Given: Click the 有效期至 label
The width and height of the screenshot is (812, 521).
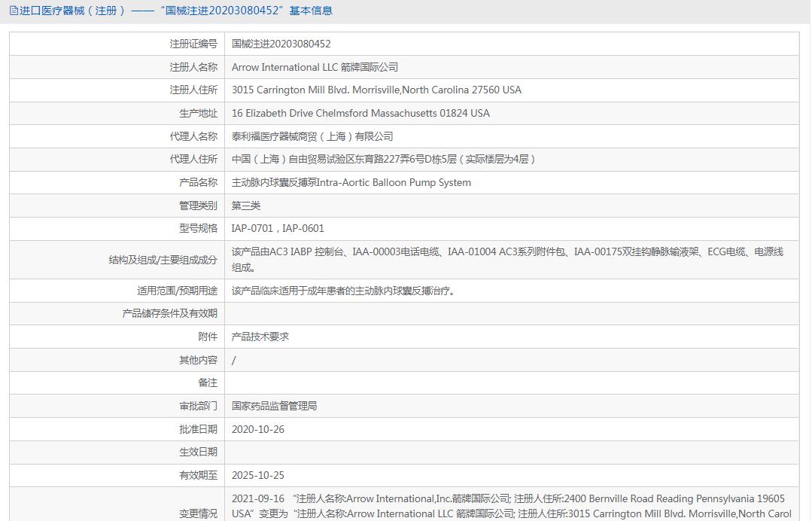Looking at the screenshot, I should click(x=198, y=476).
